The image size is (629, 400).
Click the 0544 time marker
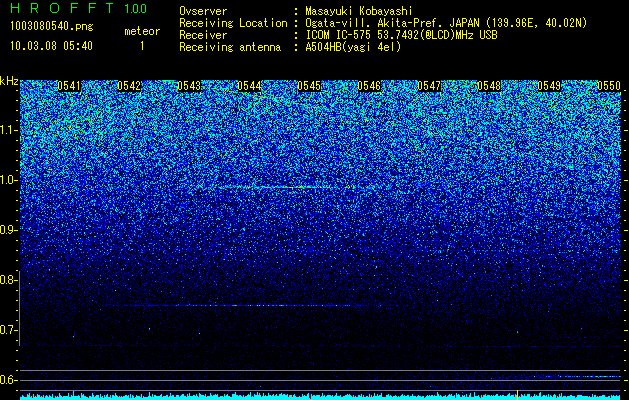click(249, 86)
